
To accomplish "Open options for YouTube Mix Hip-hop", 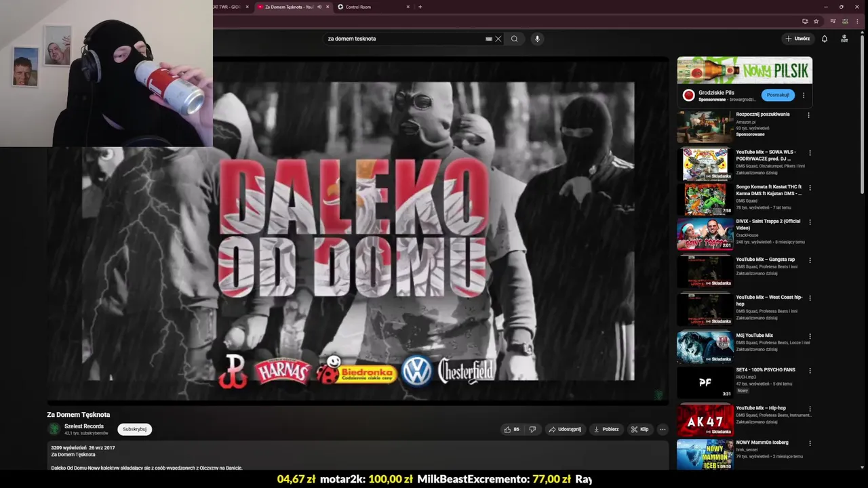I will (810, 409).
